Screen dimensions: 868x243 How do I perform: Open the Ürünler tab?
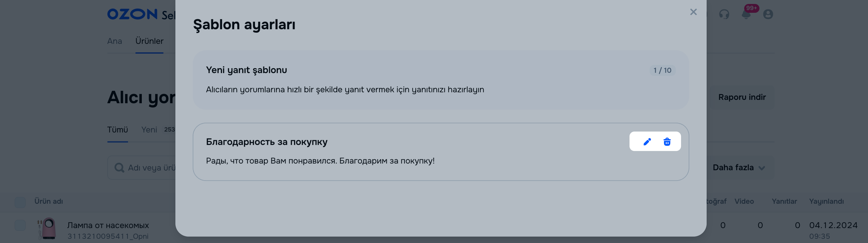149,41
